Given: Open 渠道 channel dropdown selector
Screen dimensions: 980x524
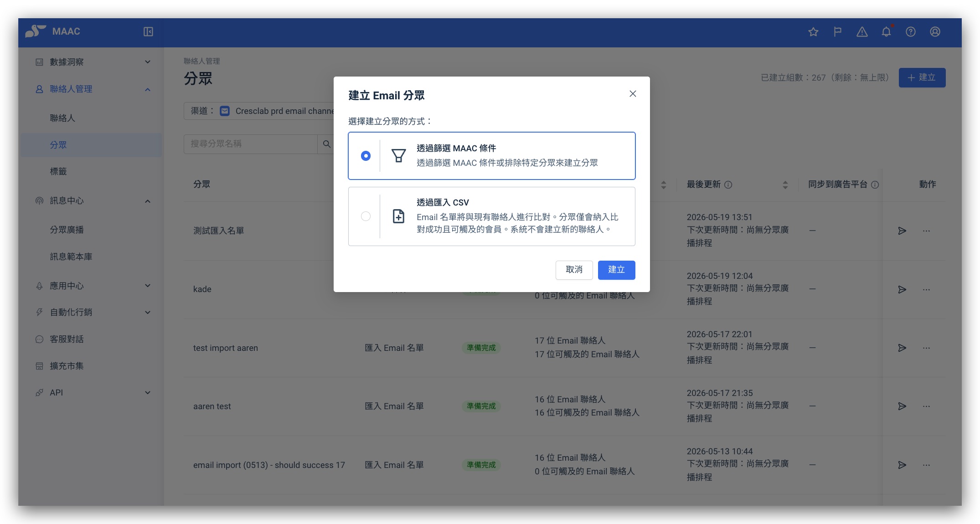Looking at the screenshot, I should pos(259,111).
